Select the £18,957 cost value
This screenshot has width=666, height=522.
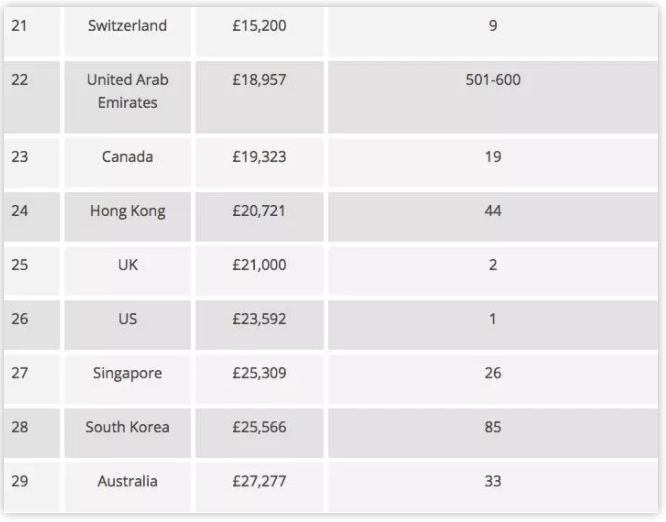(259, 80)
